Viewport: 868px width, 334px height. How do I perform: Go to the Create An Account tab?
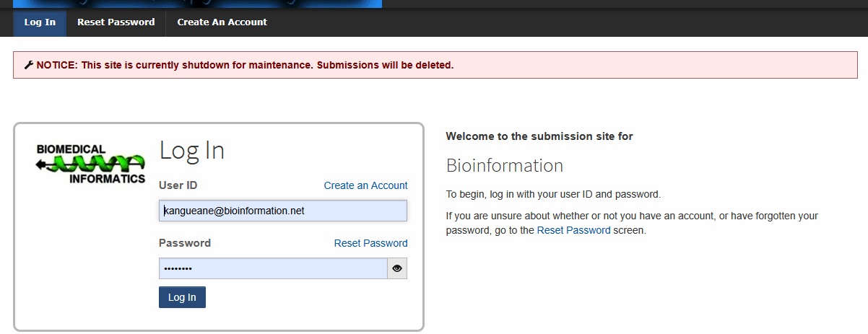222,22
